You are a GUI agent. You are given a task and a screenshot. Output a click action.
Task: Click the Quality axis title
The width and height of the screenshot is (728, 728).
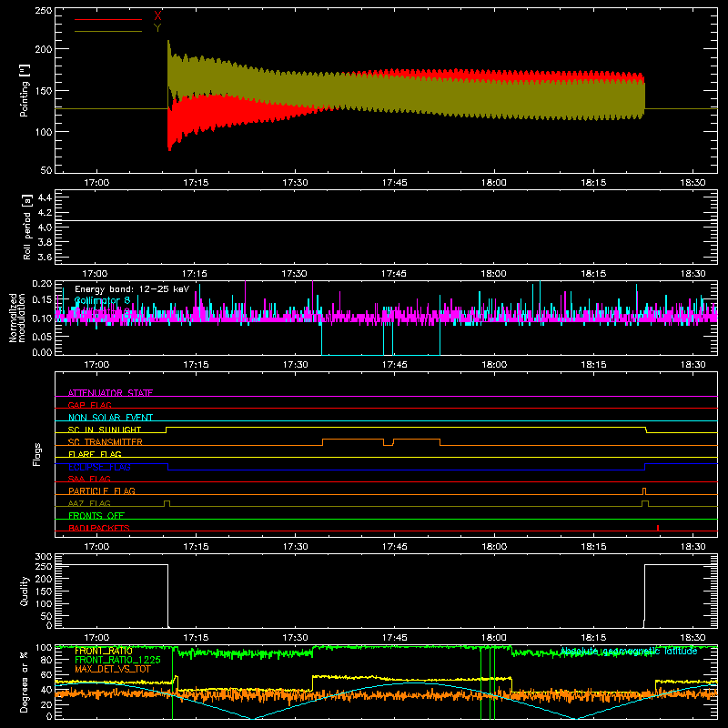(25, 591)
